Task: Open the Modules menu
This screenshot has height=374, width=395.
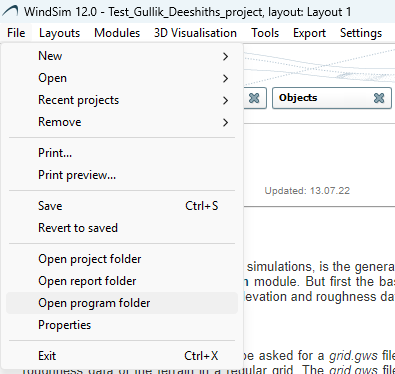Action: 117,33
